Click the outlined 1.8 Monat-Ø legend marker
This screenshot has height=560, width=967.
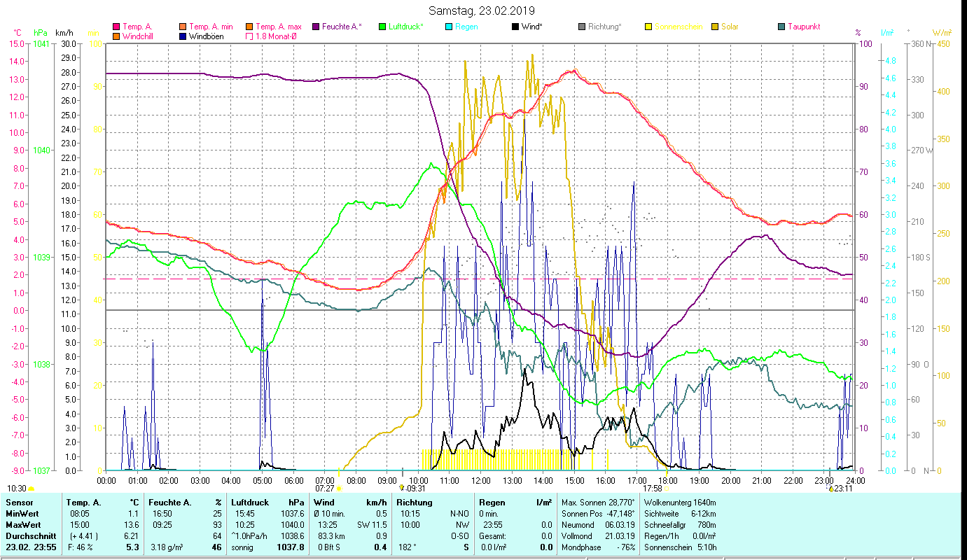click(x=249, y=36)
